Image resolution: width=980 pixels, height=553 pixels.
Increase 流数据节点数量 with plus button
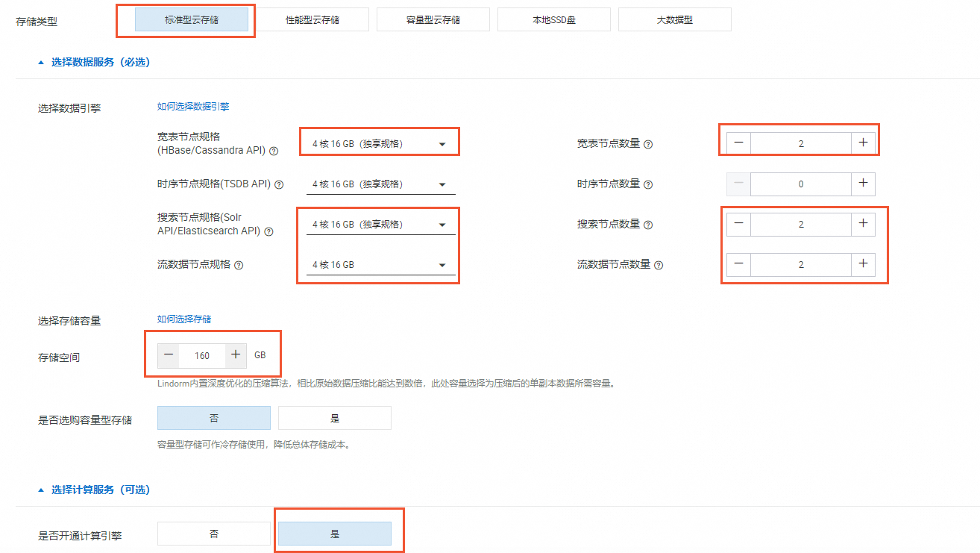coord(863,264)
